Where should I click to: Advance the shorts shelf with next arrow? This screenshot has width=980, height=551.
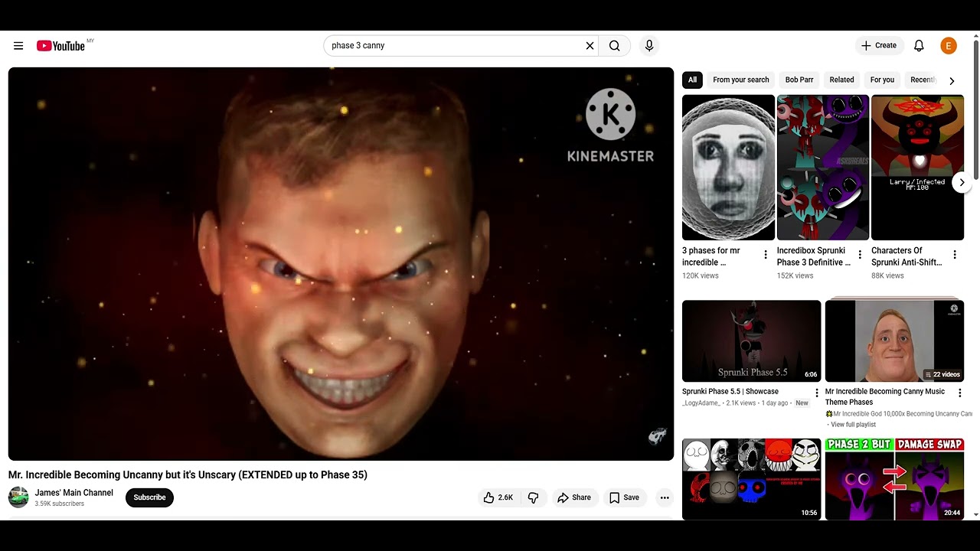pos(962,182)
